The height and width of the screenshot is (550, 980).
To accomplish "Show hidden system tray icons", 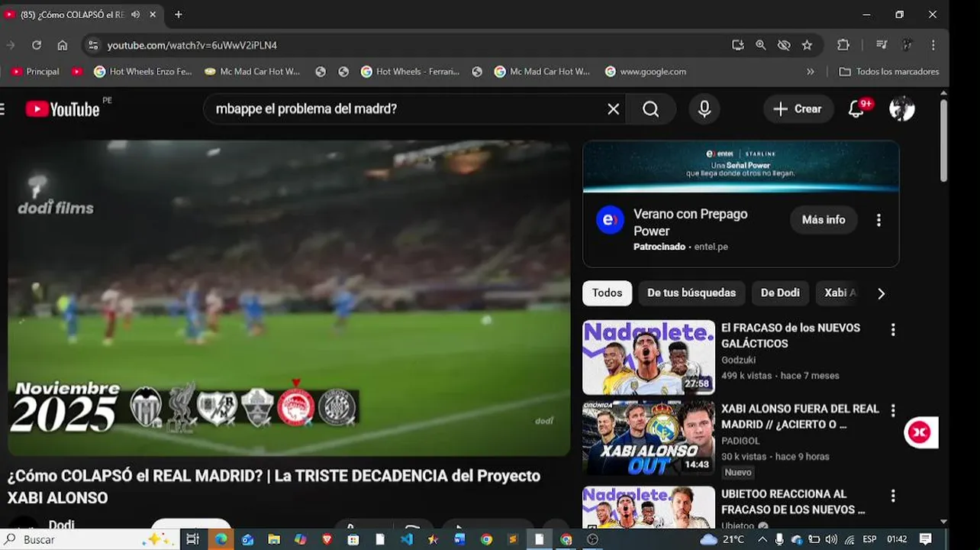I will coord(762,539).
